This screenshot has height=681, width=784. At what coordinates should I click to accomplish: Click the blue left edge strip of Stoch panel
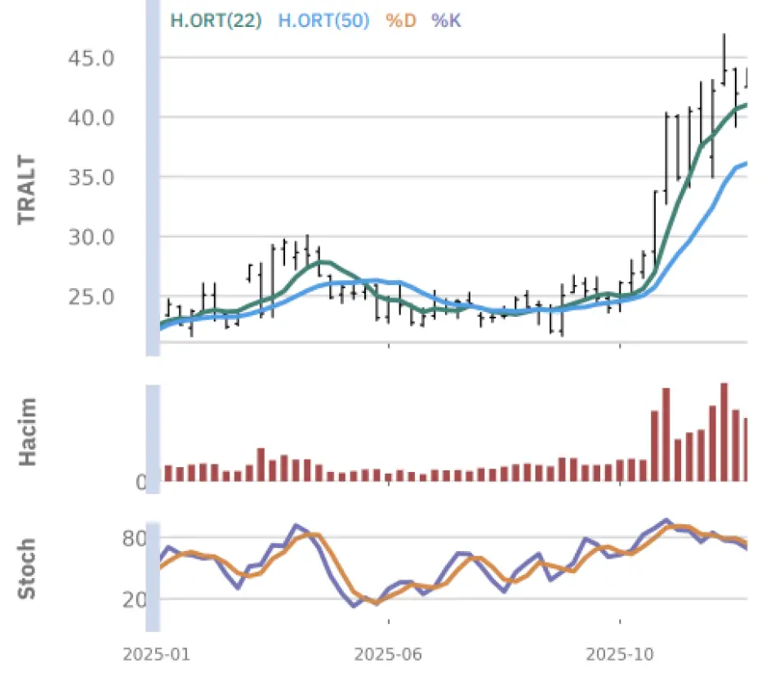tap(152, 576)
